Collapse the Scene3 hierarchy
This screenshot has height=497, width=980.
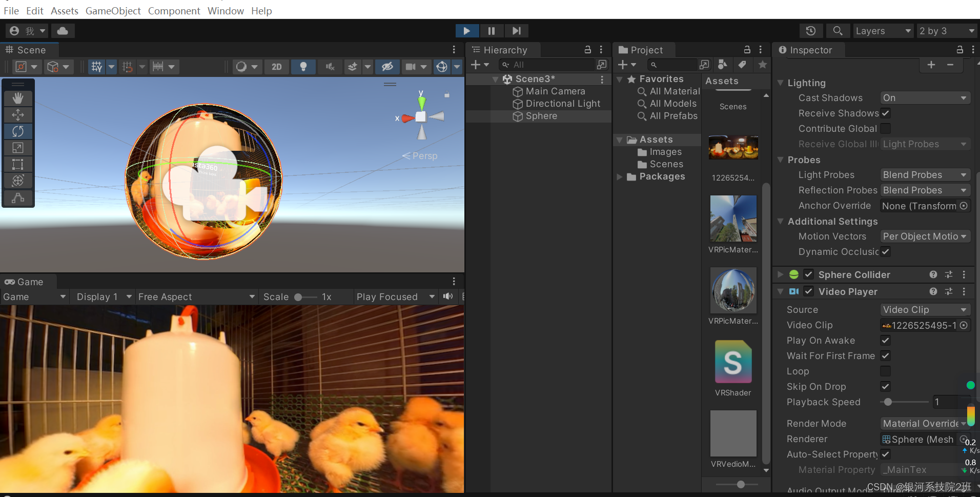495,79
